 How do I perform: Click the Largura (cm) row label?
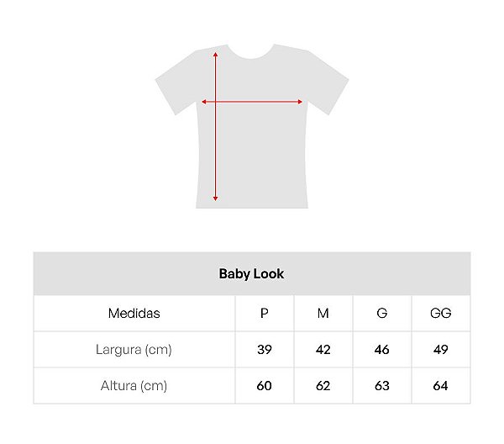point(134,350)
